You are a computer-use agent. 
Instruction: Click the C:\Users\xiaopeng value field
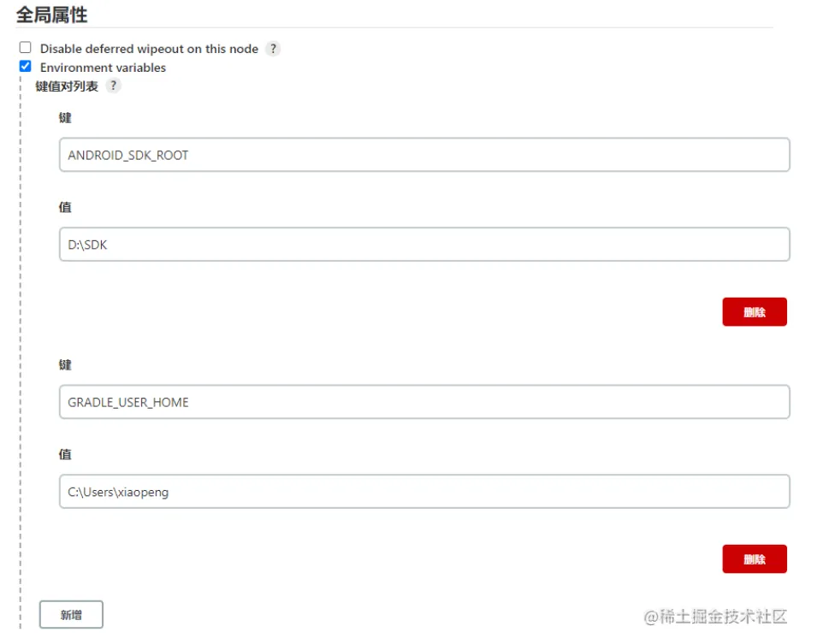pyautogui.click(x=423, y=492)
